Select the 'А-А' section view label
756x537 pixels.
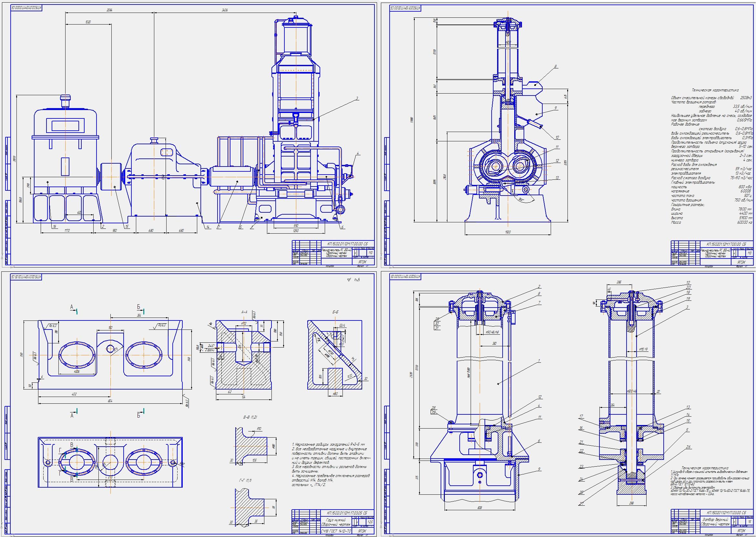244,312
